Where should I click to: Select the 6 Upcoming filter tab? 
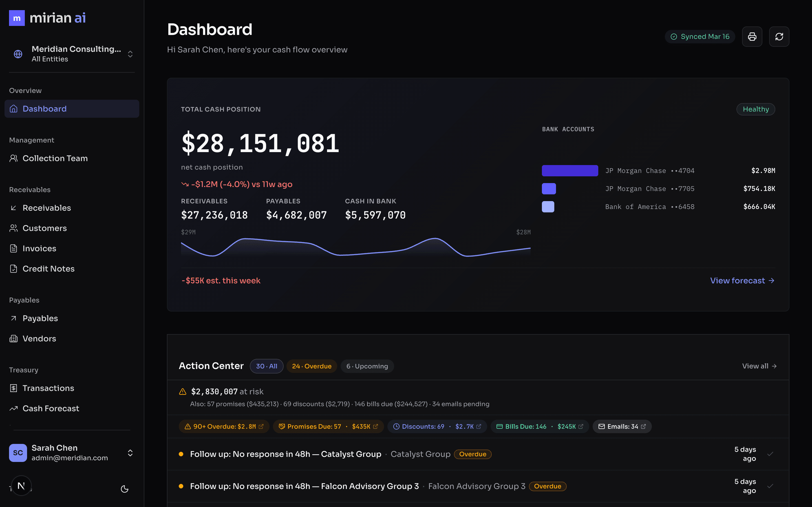367,366
